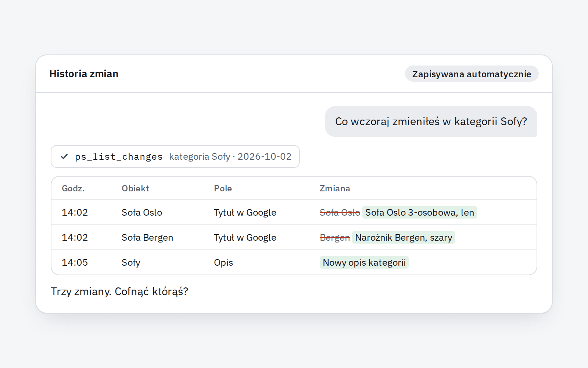
Task: Click the new value 'Sofa Oslo 3-osobowa, len'
Action: click(x=420, y=212)
